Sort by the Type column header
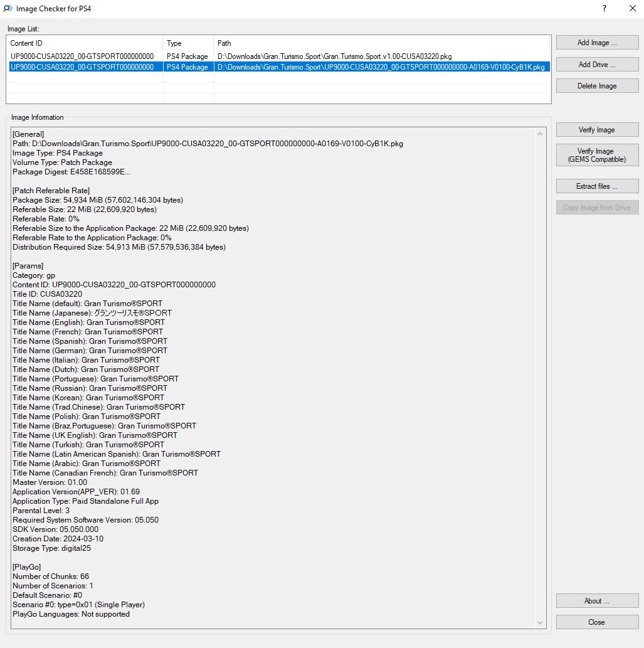 click(188, 43)
